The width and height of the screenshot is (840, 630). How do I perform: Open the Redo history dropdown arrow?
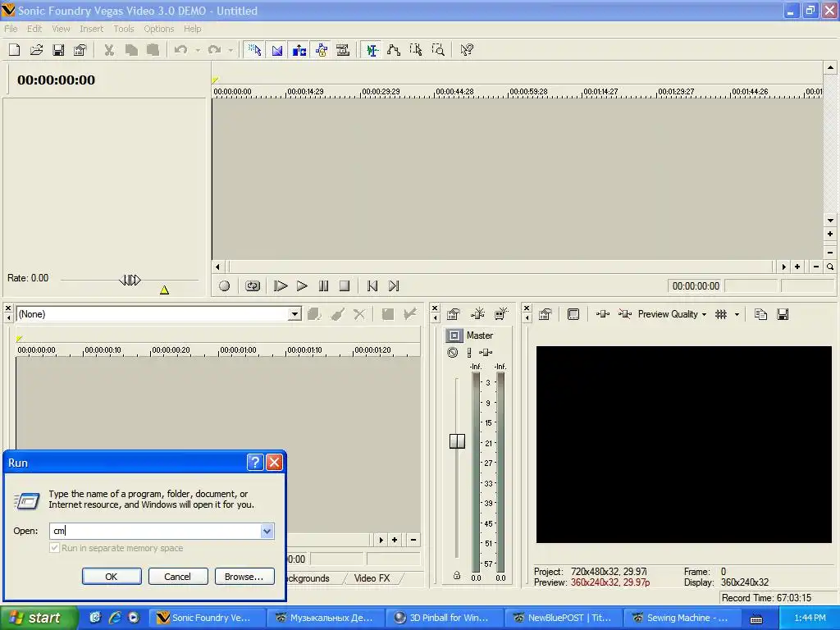click(x=231, y=50)
